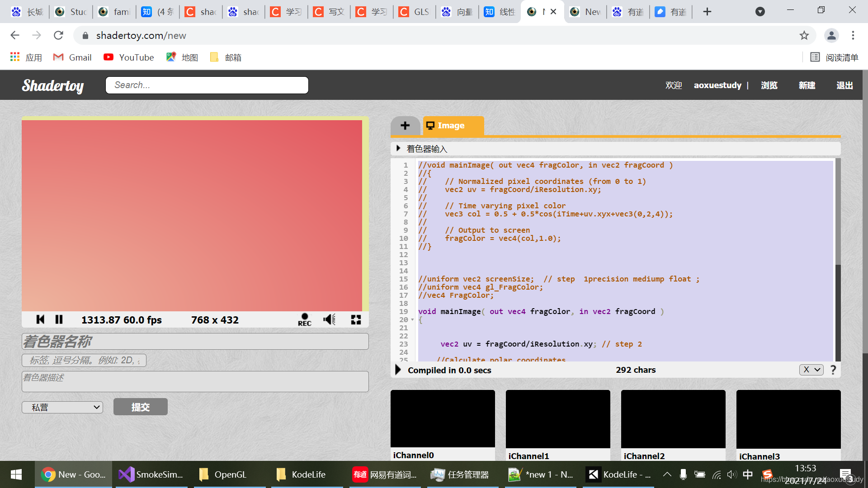Expand the 着色器输入 section

tap(398, 148)
